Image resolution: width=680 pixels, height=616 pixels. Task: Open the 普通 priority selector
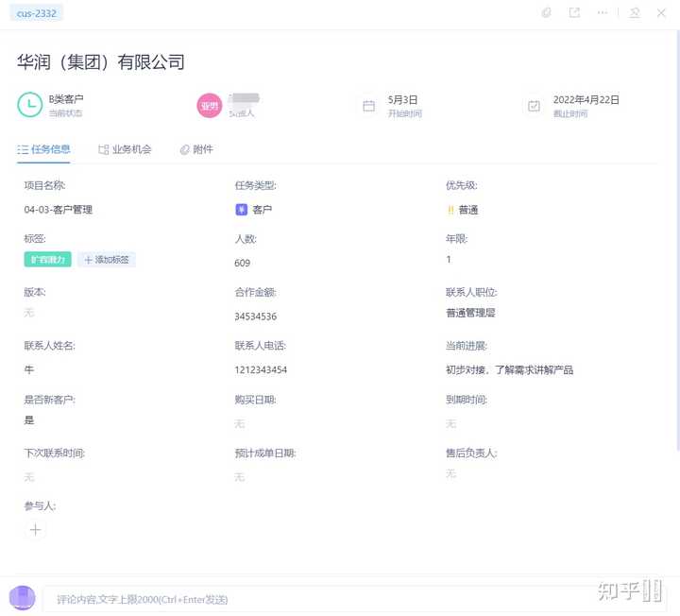468,210
